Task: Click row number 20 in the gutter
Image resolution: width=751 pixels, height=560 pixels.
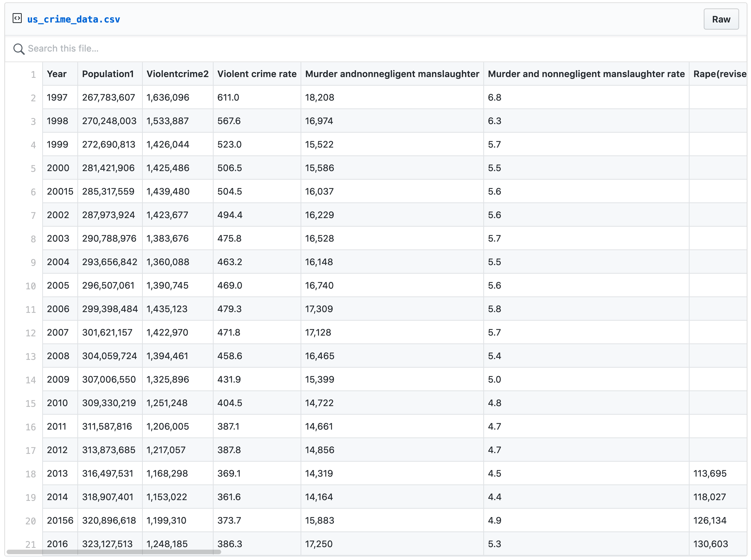Action: 31,520
